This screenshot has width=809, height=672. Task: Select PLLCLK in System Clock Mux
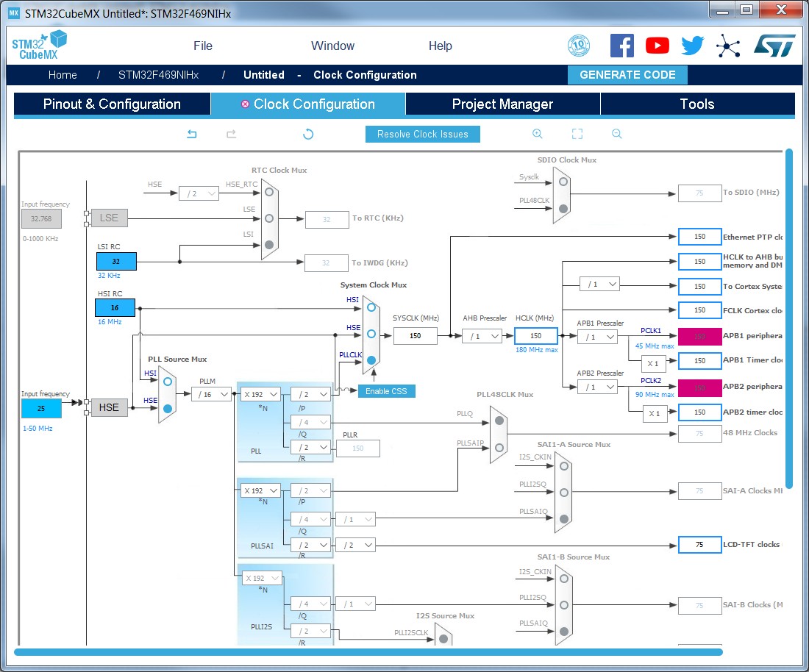coord(371,360)
